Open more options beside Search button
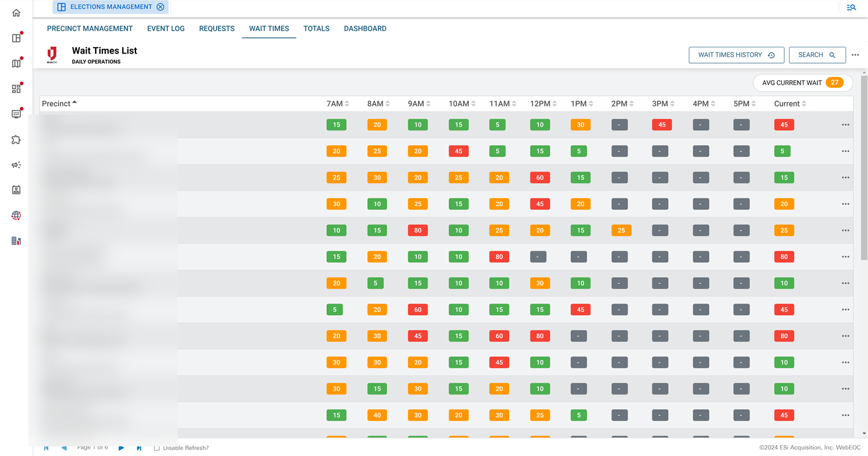 (x=855, y=55)
